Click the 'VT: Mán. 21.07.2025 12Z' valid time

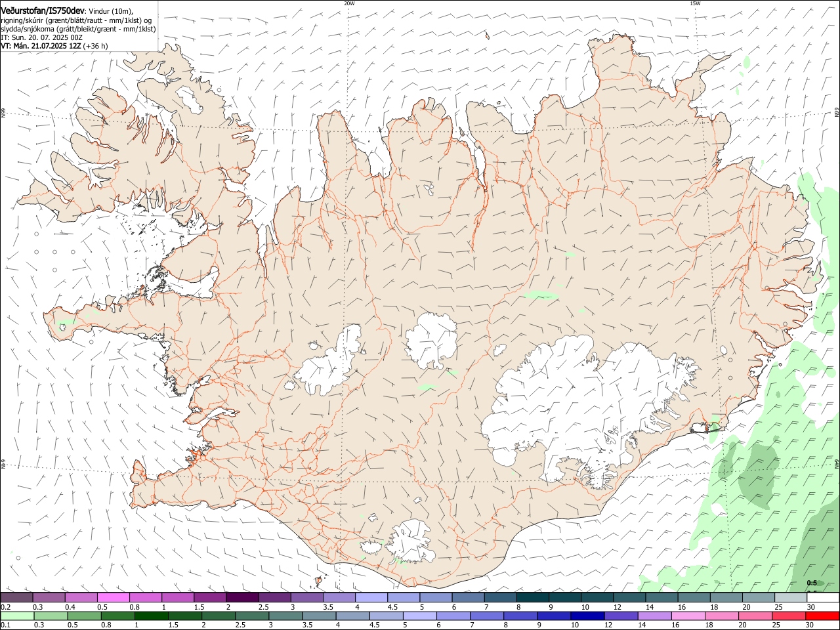41,46
